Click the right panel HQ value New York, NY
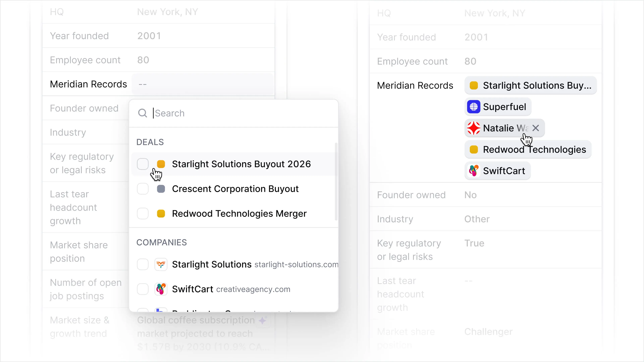Viewport: 644px width, 362px height. point(495,13)
